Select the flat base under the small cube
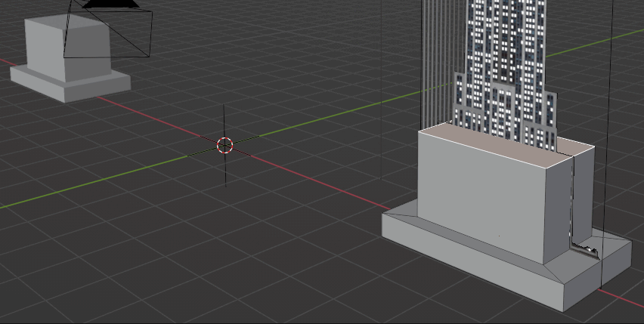This screenshot has width=644, height=324. coord(70,84)
